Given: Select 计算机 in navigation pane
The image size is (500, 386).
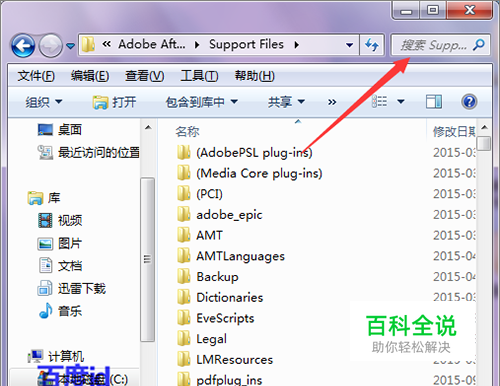Looking at the screenshot, I should point(66,356).
